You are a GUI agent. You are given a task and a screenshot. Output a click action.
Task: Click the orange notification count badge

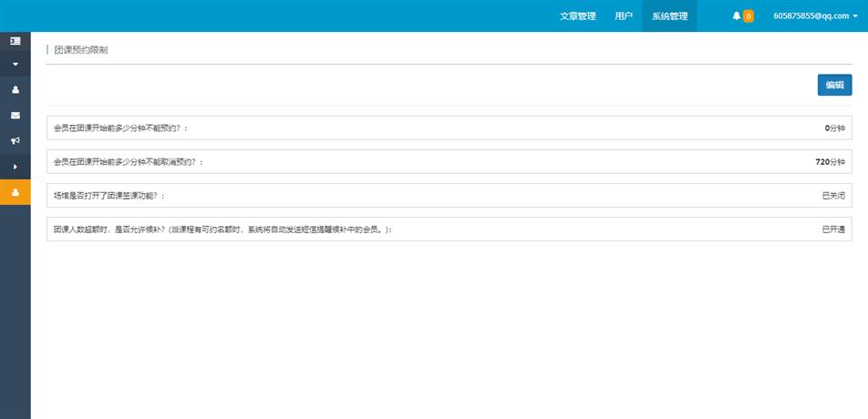(x=749, y=16)
